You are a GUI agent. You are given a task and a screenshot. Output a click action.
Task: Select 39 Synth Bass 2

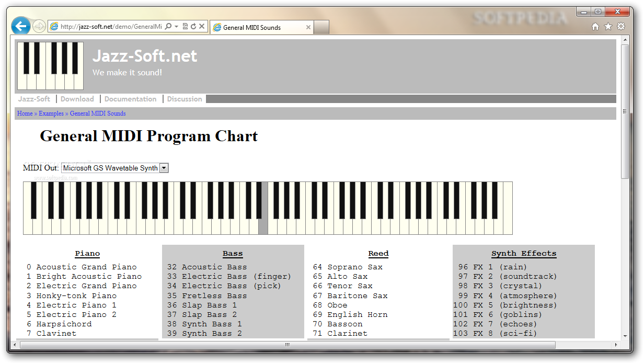coord(204,334)
